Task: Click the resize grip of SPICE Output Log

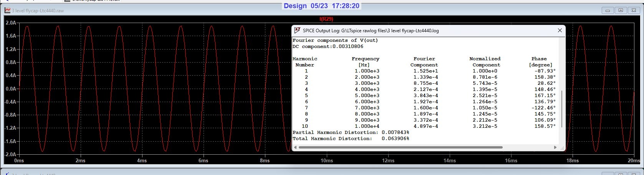Action: point(563,148)
